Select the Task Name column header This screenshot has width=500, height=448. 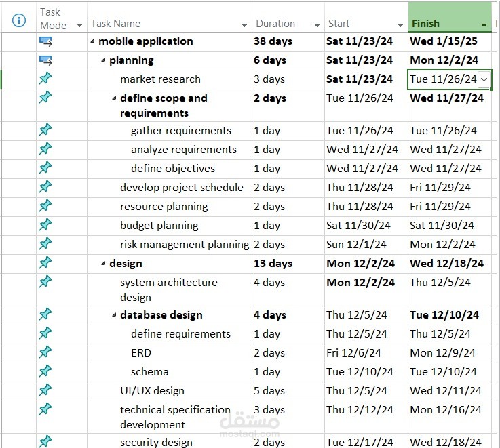[170, 17]
